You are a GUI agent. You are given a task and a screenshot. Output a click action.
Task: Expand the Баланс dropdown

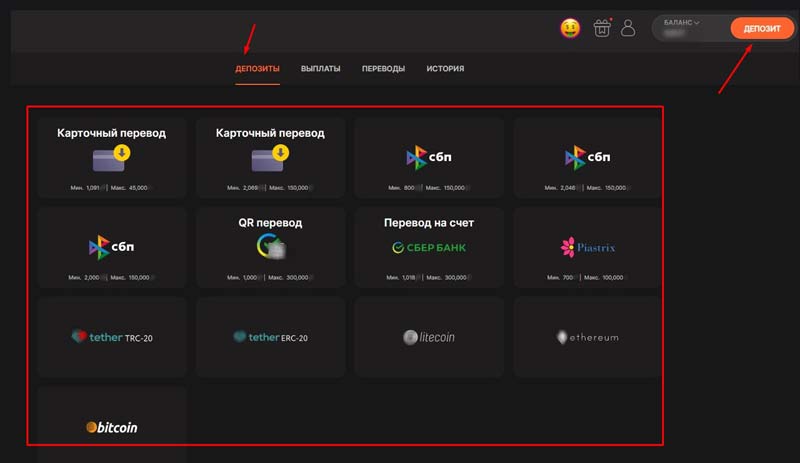[682, 22]
